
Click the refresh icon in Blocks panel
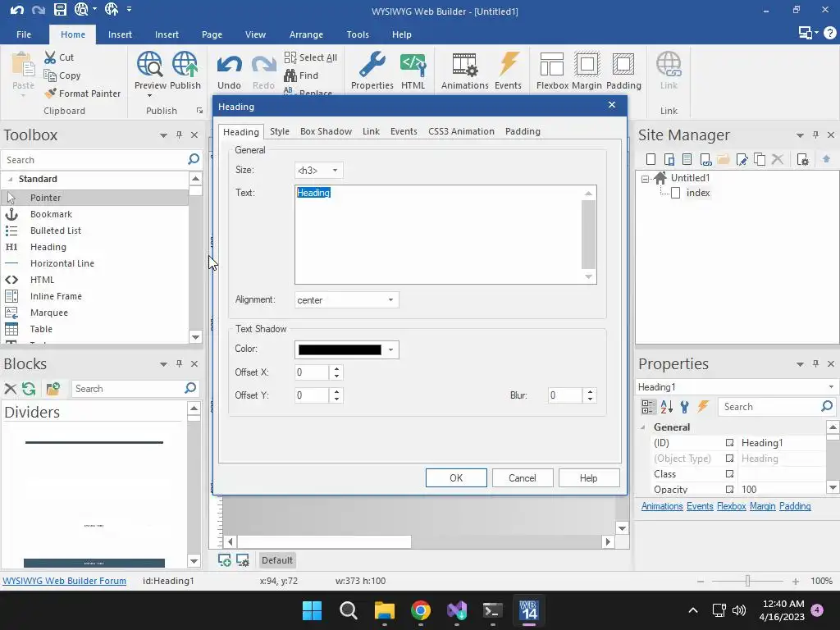coord(29,388)
